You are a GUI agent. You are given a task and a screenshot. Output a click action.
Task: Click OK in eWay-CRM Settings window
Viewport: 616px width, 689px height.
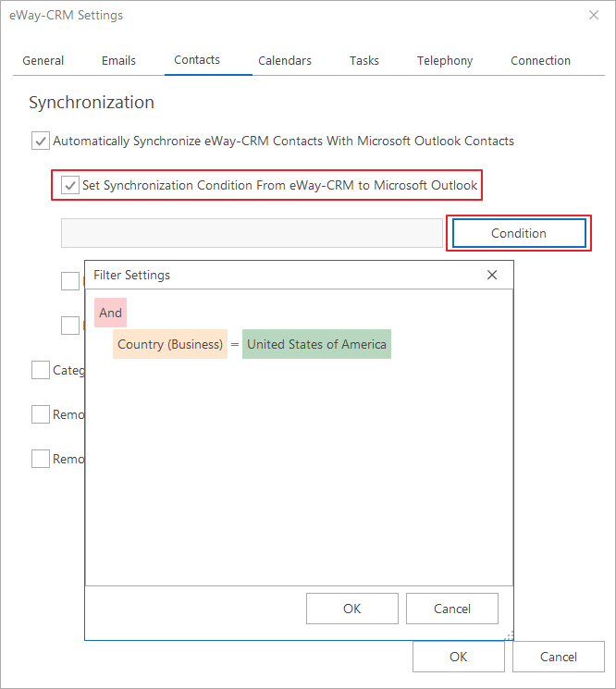(x=459, y=657)
